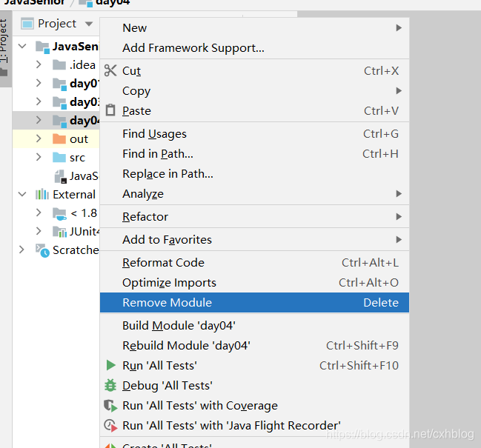Select the out folder row

(56, 138)
